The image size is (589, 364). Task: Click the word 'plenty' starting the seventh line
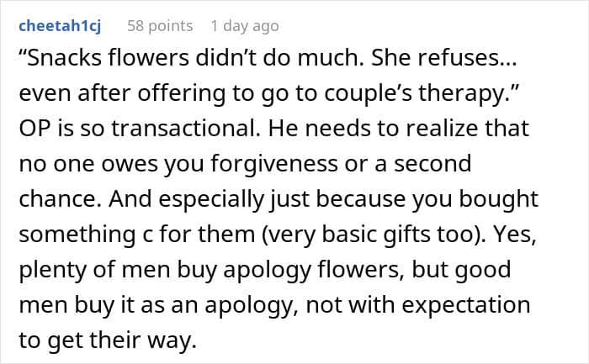[52, 270]
